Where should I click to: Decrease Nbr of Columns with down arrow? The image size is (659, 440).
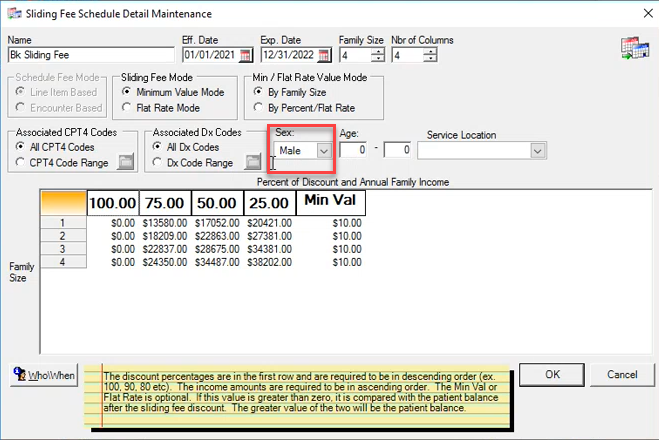430,59
